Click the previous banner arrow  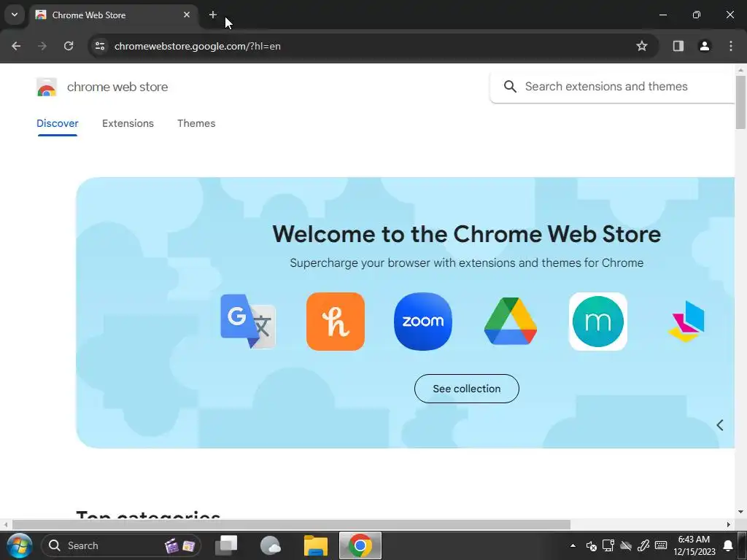pyautogui.click(x=720, y=425)
